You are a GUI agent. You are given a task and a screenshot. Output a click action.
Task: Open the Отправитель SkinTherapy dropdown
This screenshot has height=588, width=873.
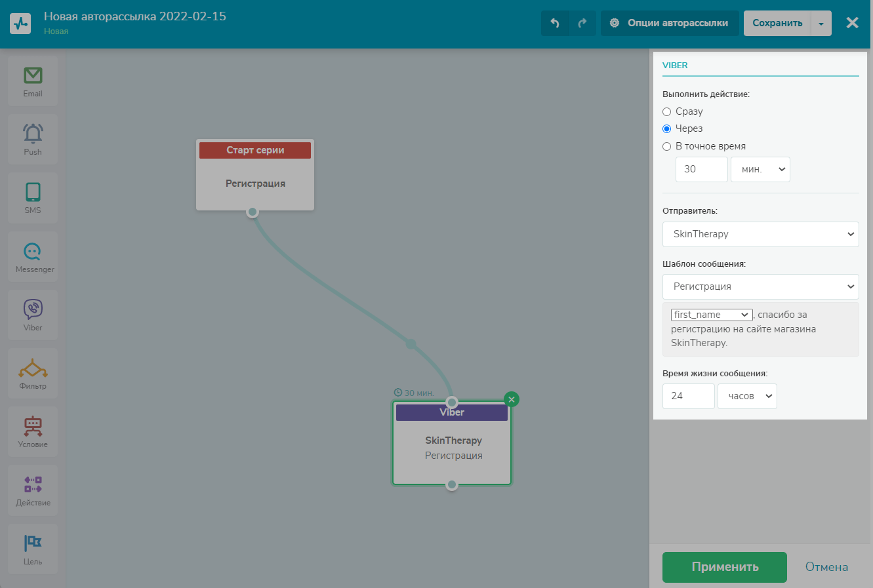(761, 234)
